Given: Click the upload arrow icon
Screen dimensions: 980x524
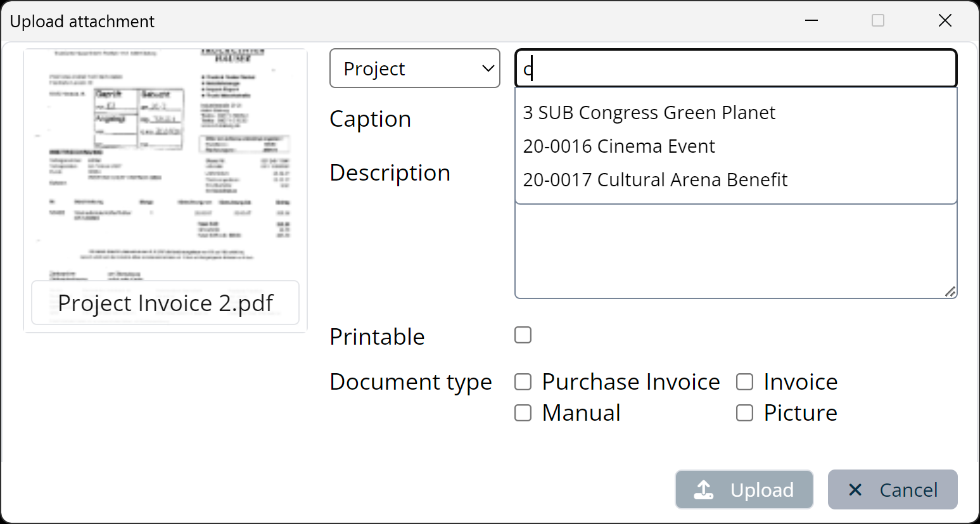Looking at the screenshot, I should pos(704,490).
